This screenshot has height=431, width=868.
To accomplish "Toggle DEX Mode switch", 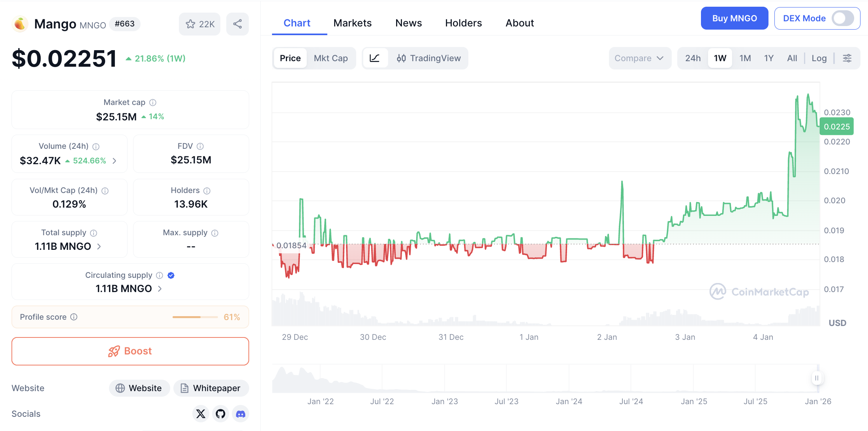I will (x=842, y=18).
